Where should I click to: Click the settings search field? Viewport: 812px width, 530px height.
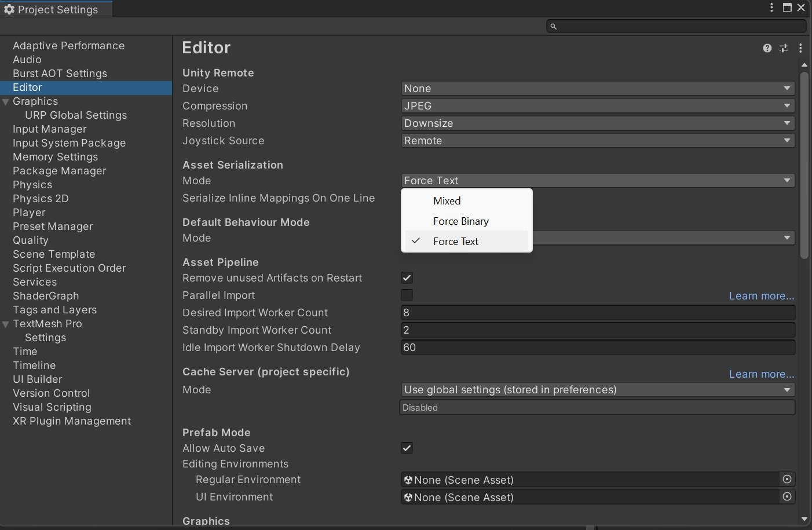(x=676, y=26)
